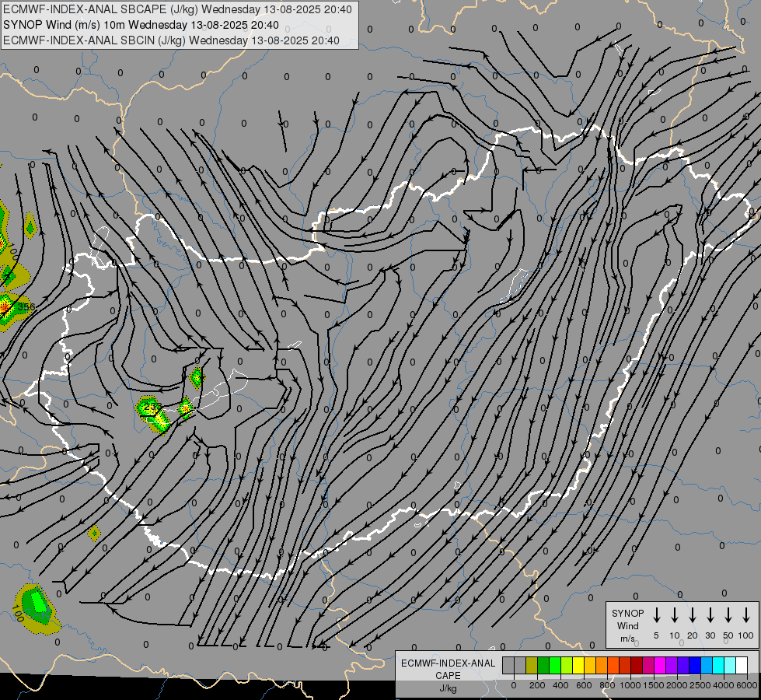Pick the olive swatch in CAPE color bar
The image size is (761, 700).
(x=532, y=665)
